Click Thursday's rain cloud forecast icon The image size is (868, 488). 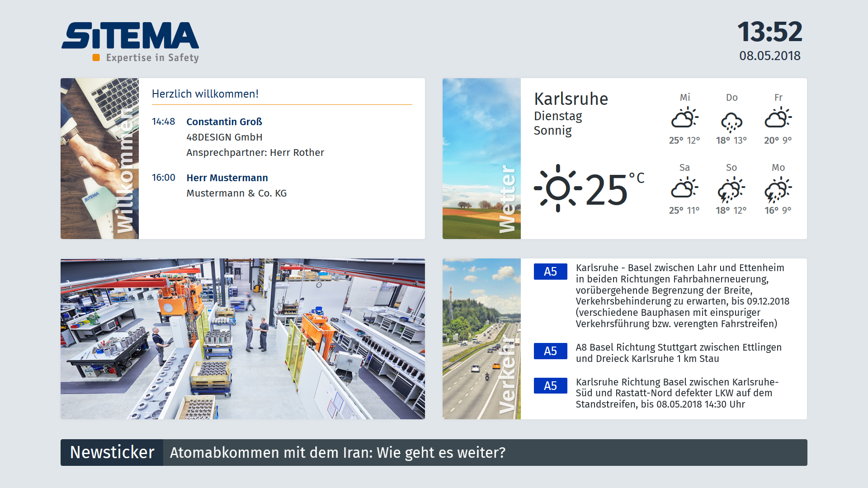pyautogui.click(x=731, y=122)
